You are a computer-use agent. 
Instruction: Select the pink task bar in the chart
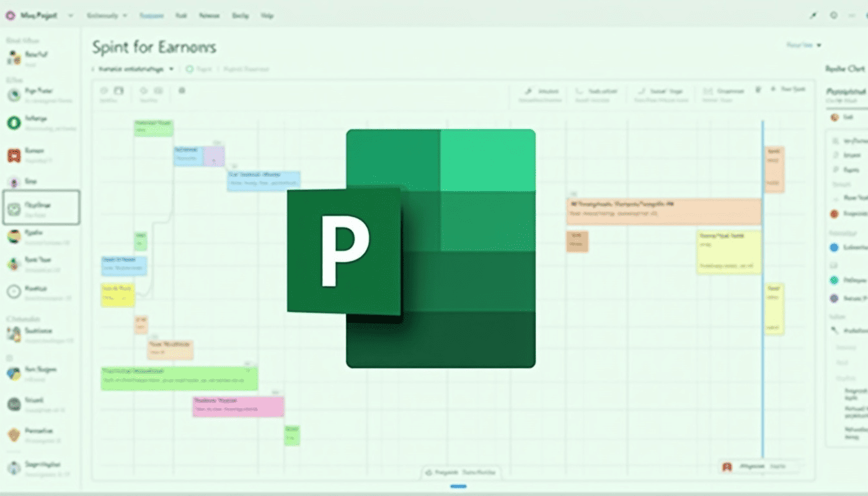click(238, 407)
